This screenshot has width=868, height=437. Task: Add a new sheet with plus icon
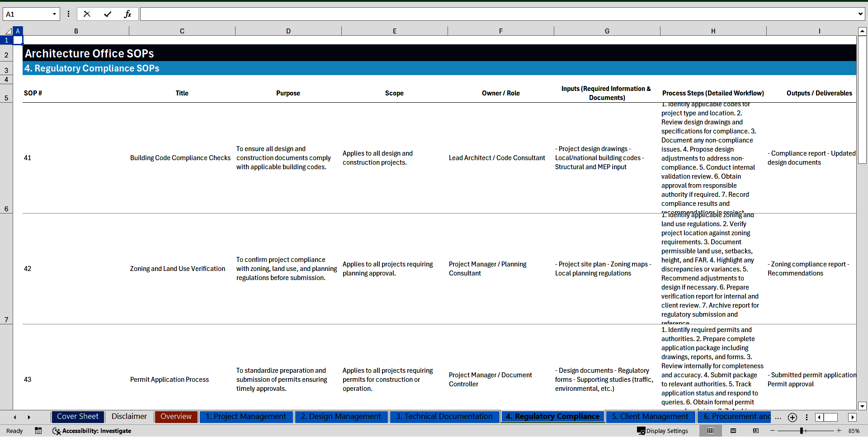pos(792,417)
